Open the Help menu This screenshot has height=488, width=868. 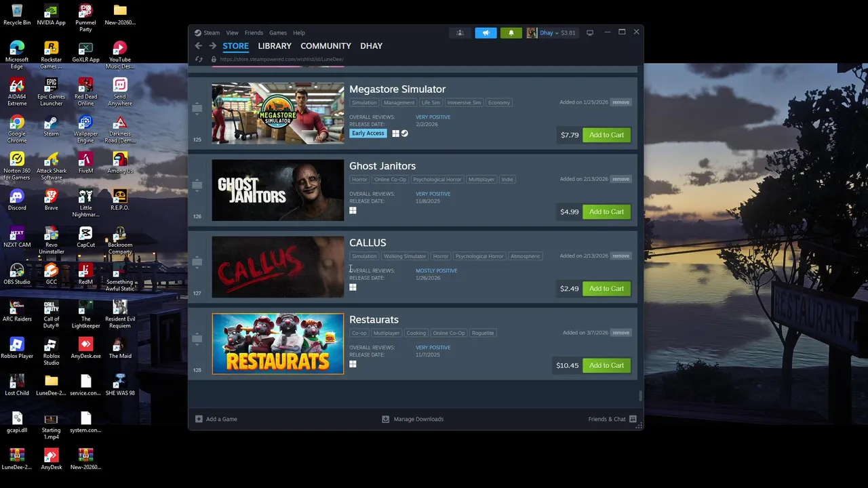[x=299, y=33]
